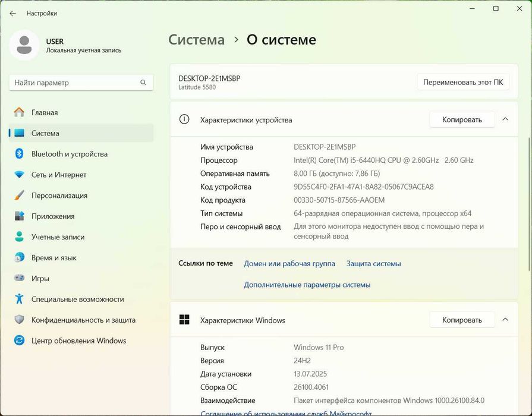Open the Bluetooth and devices section

69,154
